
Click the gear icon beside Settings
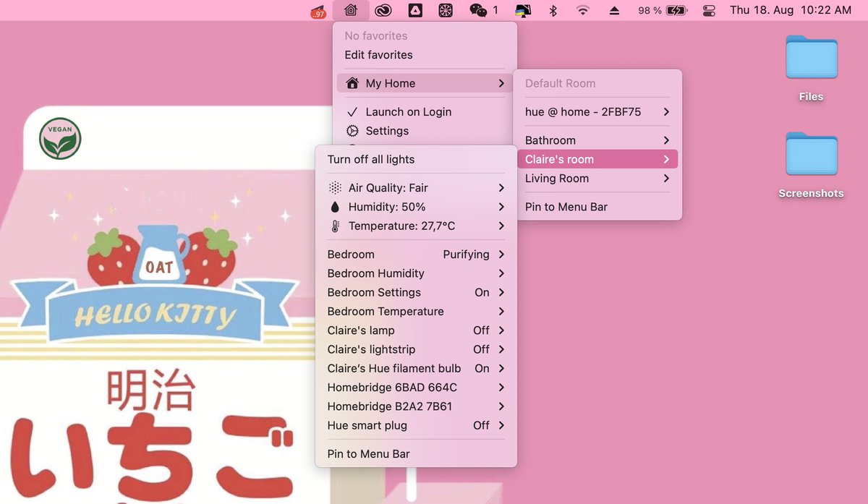(352, 131)
